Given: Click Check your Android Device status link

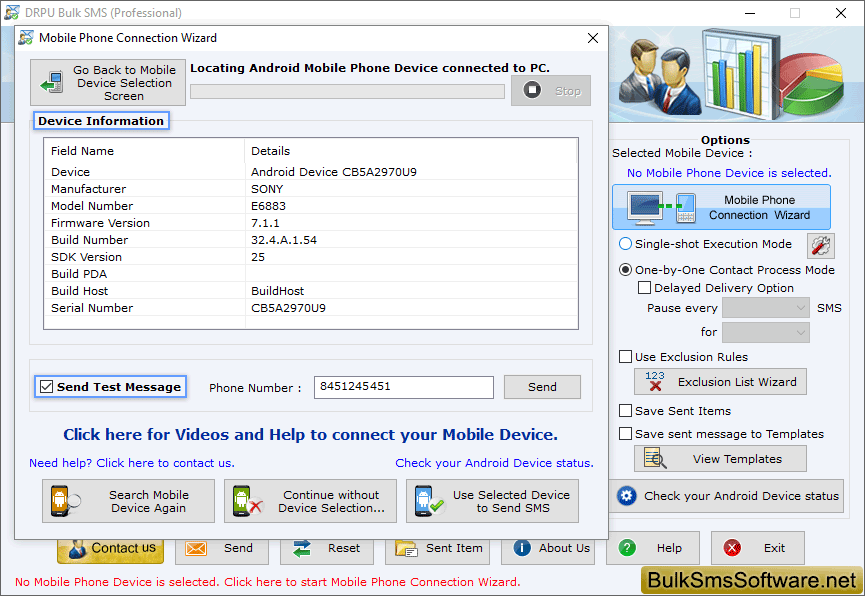Looking at the screenshot, I should click(494, 463).
